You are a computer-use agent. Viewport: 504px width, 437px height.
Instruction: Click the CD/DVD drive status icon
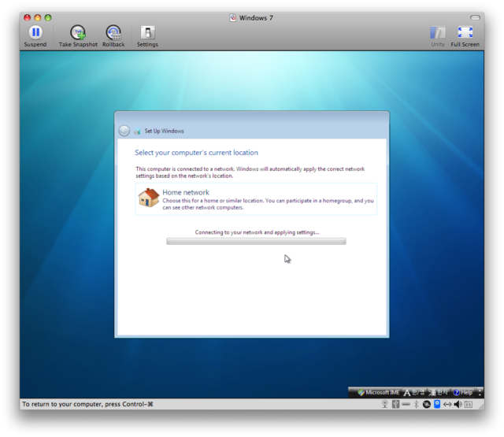[x=427, y=404]
